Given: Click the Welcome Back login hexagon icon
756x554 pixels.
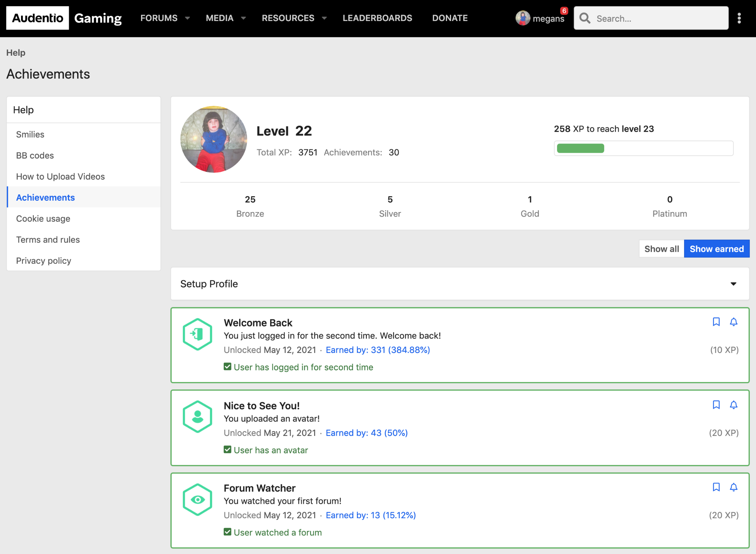Looking at the screenshot, I should click(197, 334).
